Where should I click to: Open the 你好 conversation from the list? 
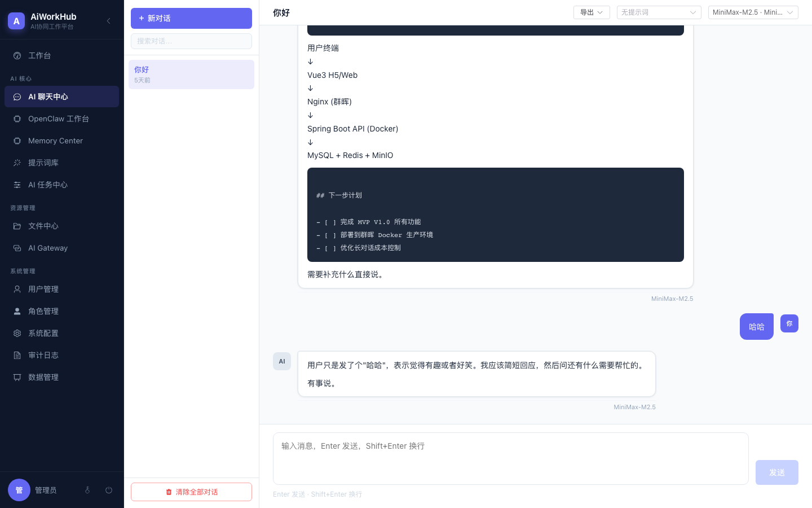(191, 75)
